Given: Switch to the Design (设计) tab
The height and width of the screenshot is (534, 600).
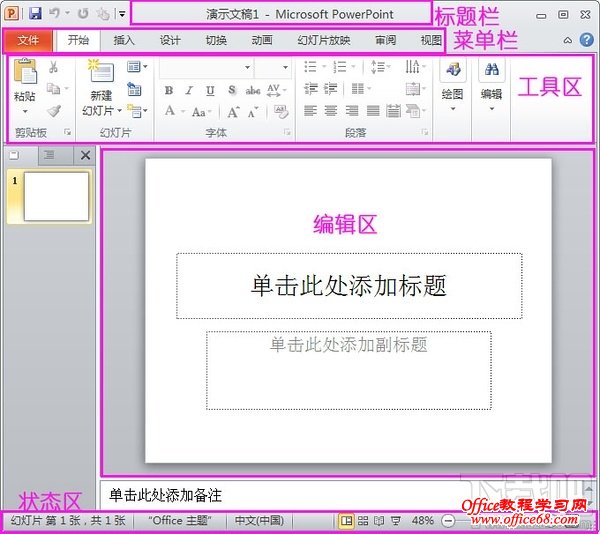Looking at the screenshot, I should [170, 40].
